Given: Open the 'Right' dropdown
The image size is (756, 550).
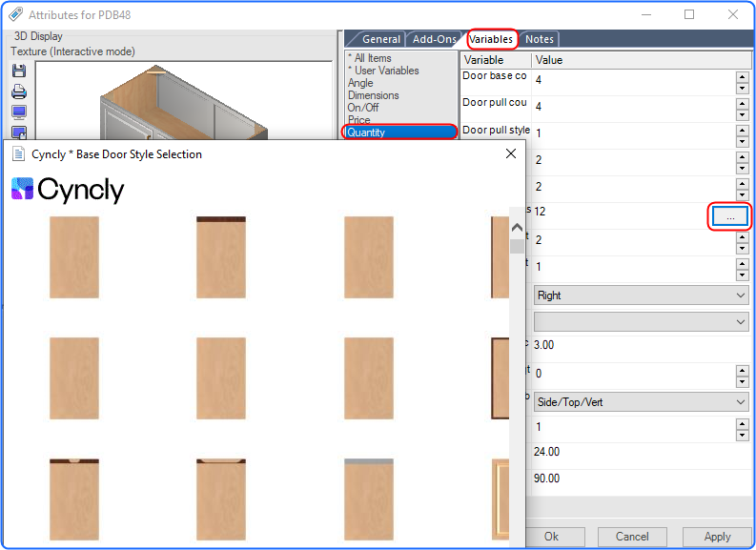Looking at the screenshot, I should coord(642,295).
